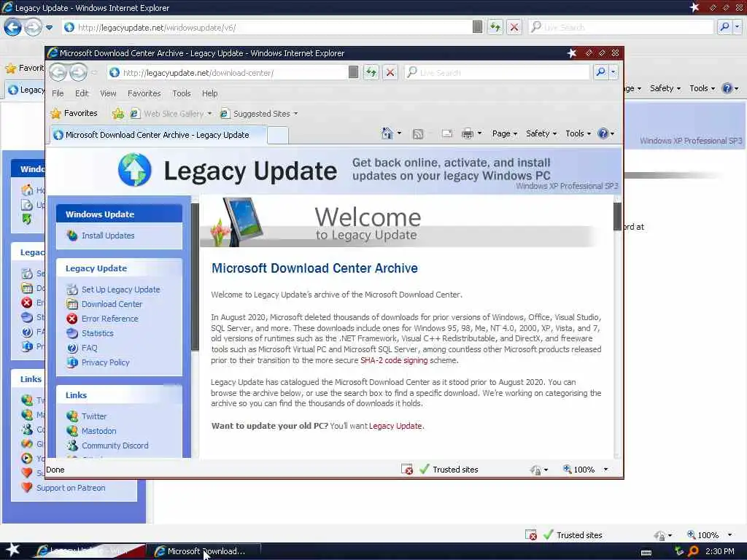Open the Download Center sidebar link
Screen dimensions: 747x560
pyautogui.click(x=112, y=304)
